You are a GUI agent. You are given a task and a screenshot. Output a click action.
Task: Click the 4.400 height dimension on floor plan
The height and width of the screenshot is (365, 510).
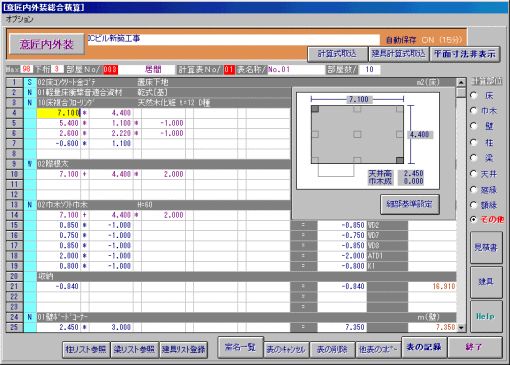point(419,134)
